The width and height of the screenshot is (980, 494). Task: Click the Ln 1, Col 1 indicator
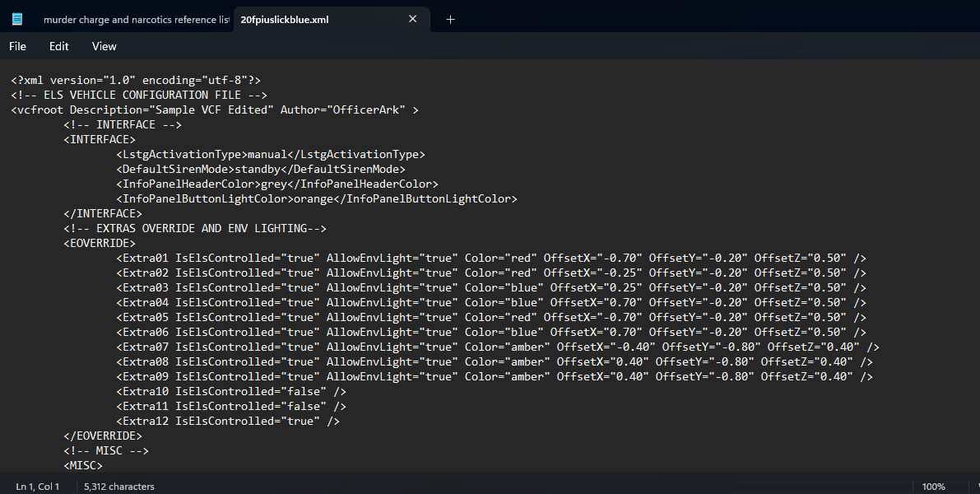(38, 487)
